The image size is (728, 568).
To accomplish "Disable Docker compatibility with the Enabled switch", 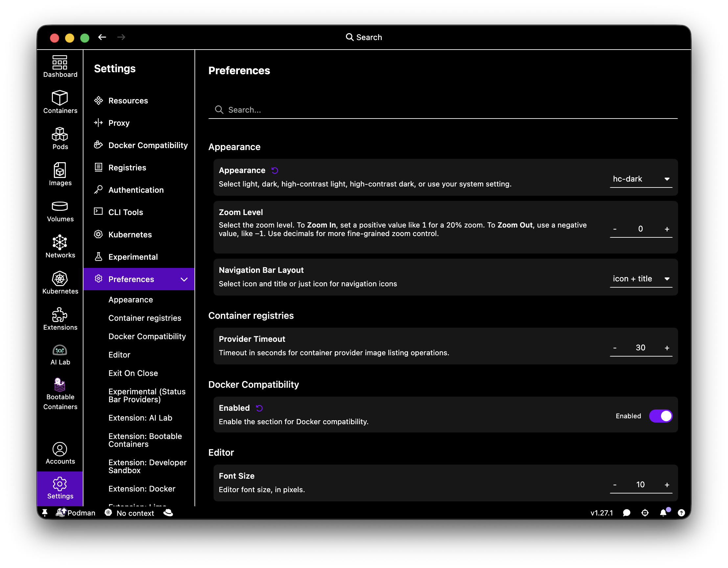I will 661,416.
